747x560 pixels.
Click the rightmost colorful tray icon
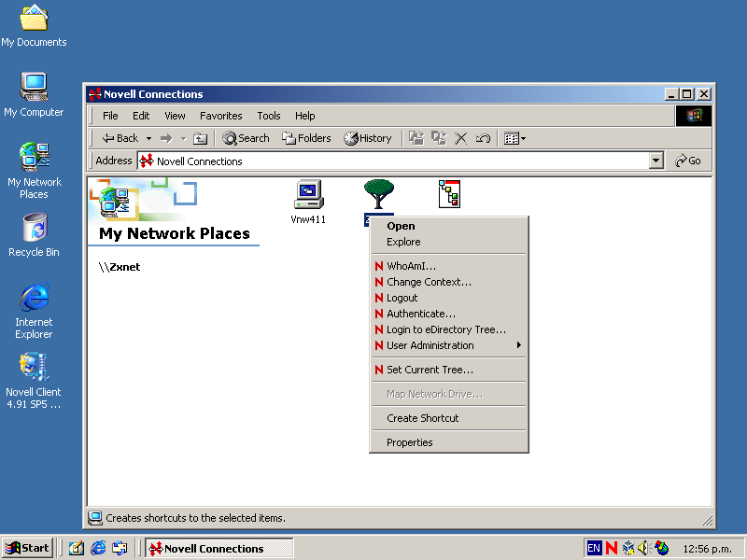pyautogui.click(x=662, y=548)
